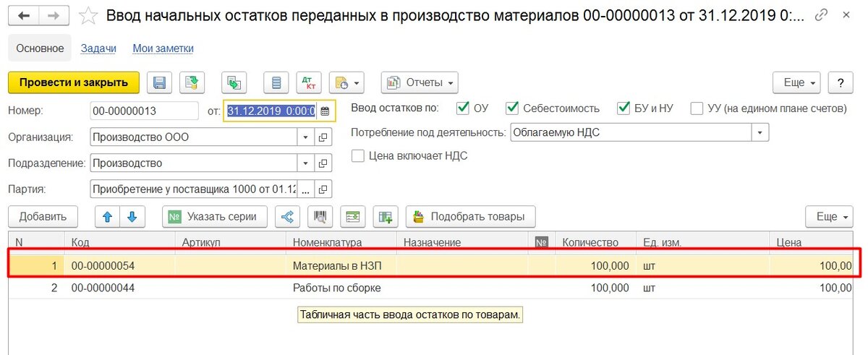Image resolution: width=868 pixels, height=355 pixels.
Task: Add document to favorites star
Action: (88, 15)
